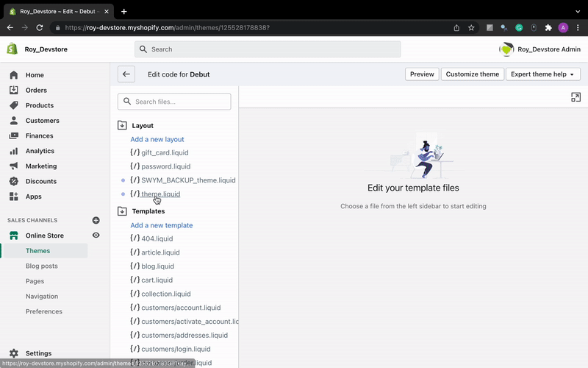Open Chrome profile avatar

coord(563,28)
